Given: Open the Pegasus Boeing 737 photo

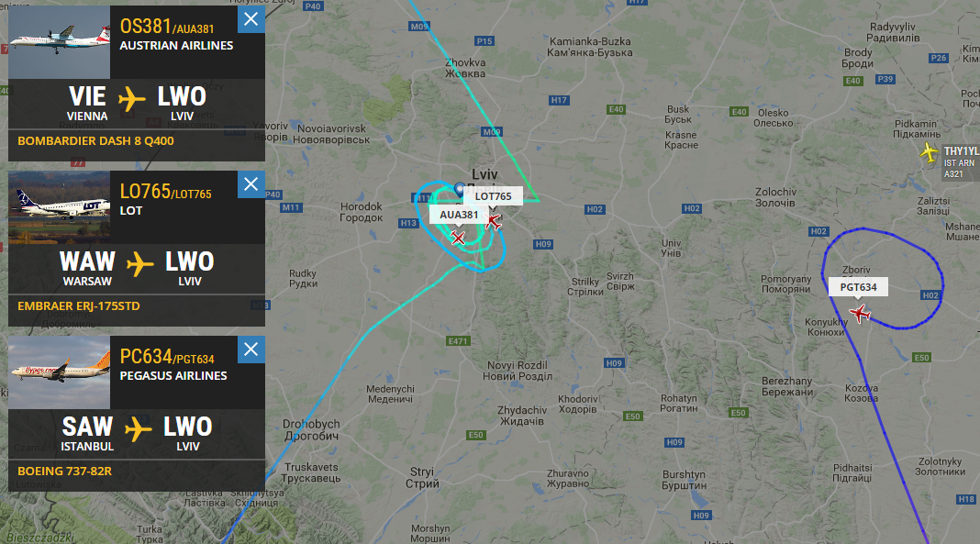Looking at the screenshot, I should 60,372.
